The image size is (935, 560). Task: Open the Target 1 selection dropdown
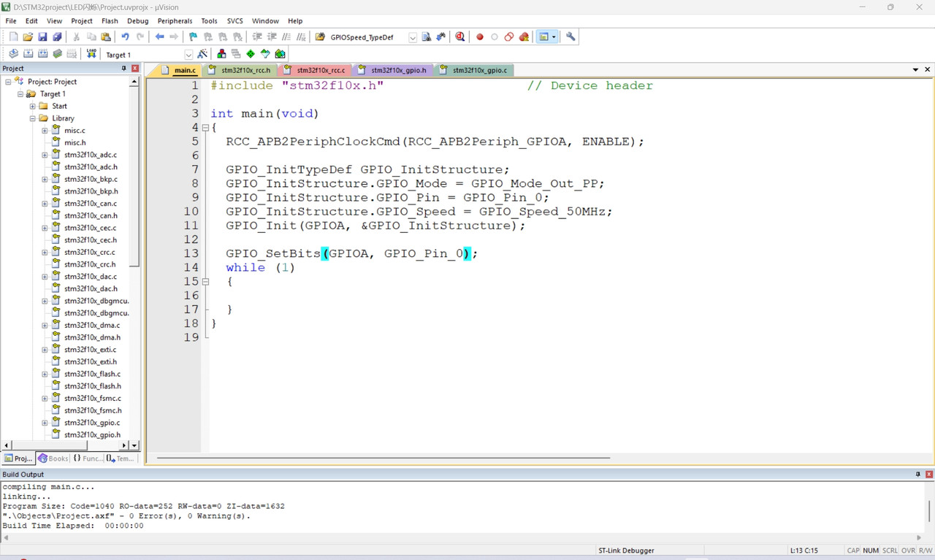click(x=188, y=55)
